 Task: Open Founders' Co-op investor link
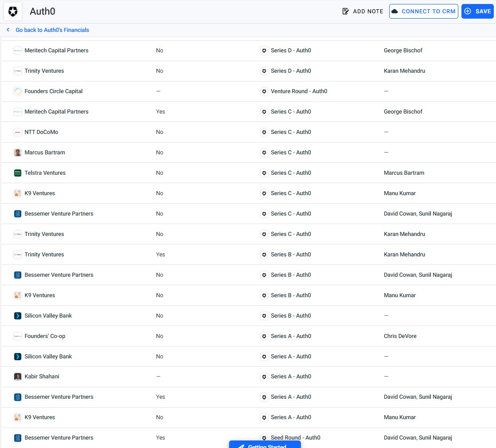pos(45,336)
